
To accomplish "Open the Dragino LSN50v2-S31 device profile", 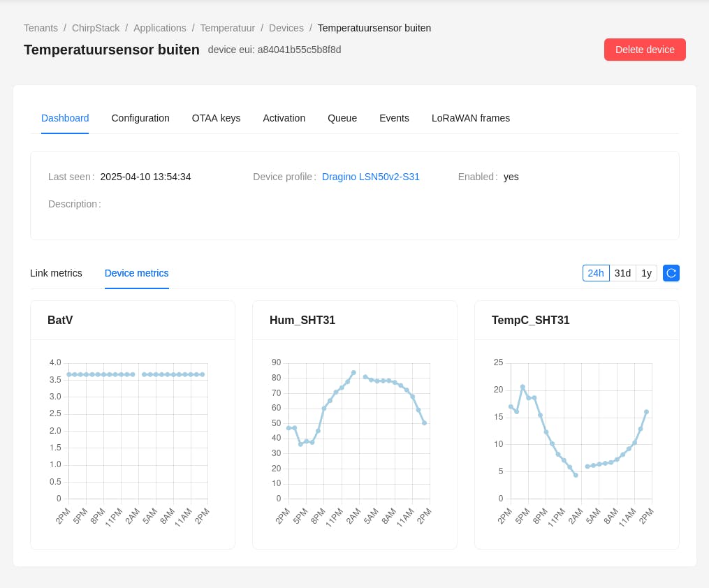I will tap(371, 177).
